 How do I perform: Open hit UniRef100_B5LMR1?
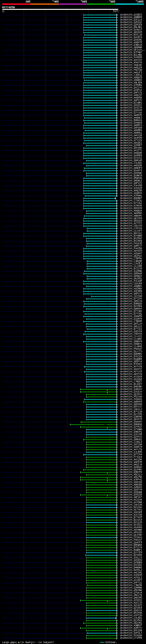(131, 27)
